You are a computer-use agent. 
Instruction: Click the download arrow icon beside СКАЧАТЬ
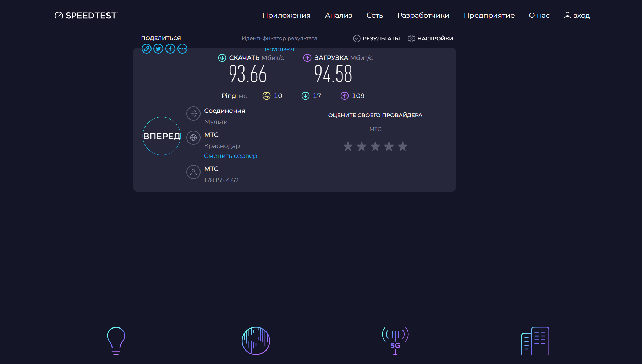point(222,58)
